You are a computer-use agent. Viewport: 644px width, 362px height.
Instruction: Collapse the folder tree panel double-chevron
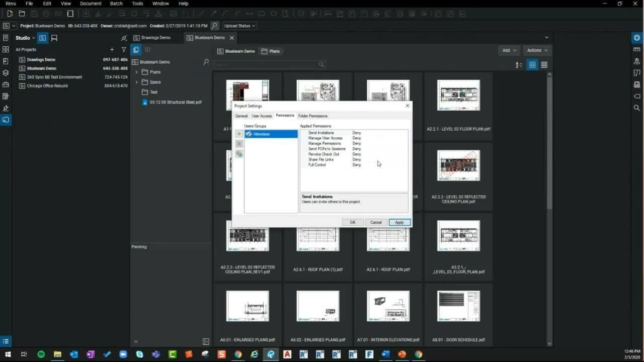pyautogui.click(x=136, y=341)
